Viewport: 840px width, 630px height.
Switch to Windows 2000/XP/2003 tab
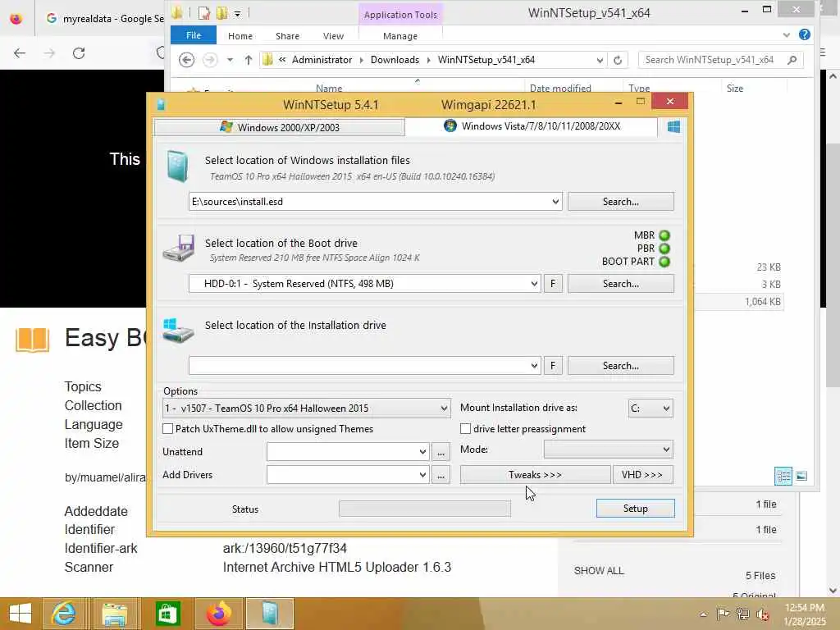coord(279,127)
